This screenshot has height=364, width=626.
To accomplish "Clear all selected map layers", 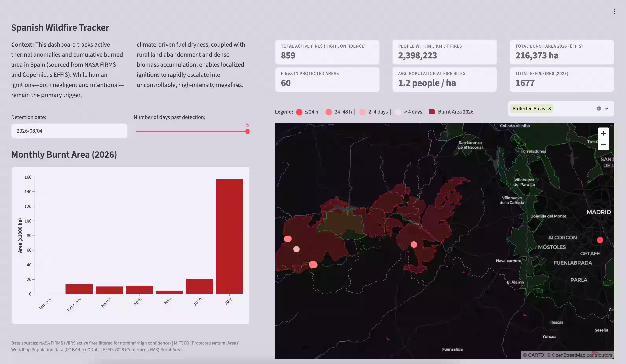I will coord(599,109).
